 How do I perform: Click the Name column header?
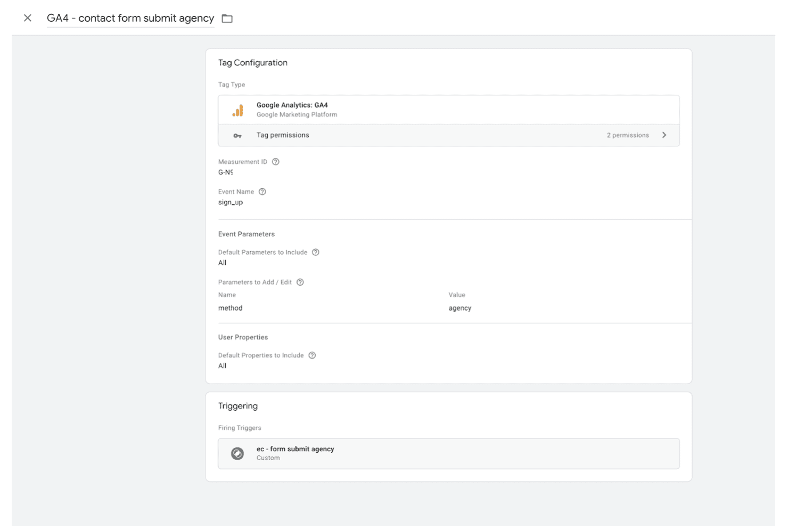[x=227, y=295]
